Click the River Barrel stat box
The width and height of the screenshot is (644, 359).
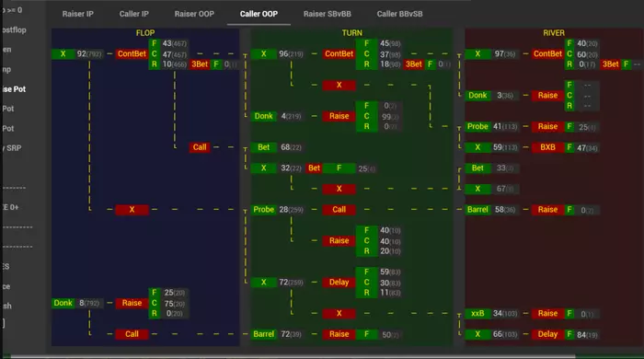pos(477,210)
